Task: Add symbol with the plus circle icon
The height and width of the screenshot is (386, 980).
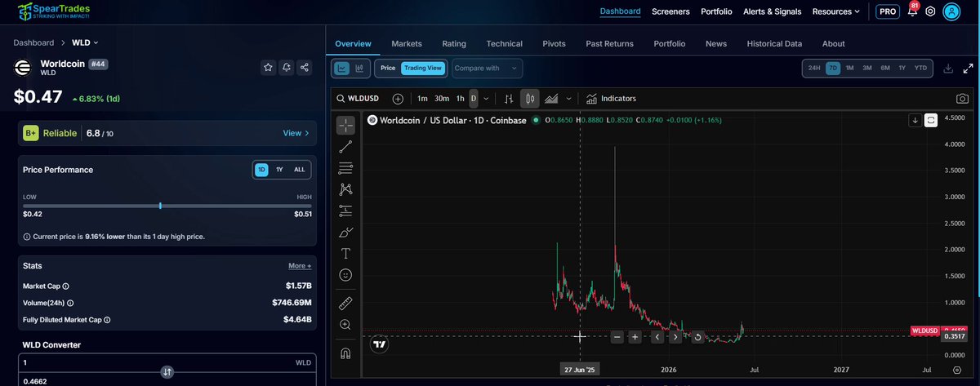Action: click(398, 99)
